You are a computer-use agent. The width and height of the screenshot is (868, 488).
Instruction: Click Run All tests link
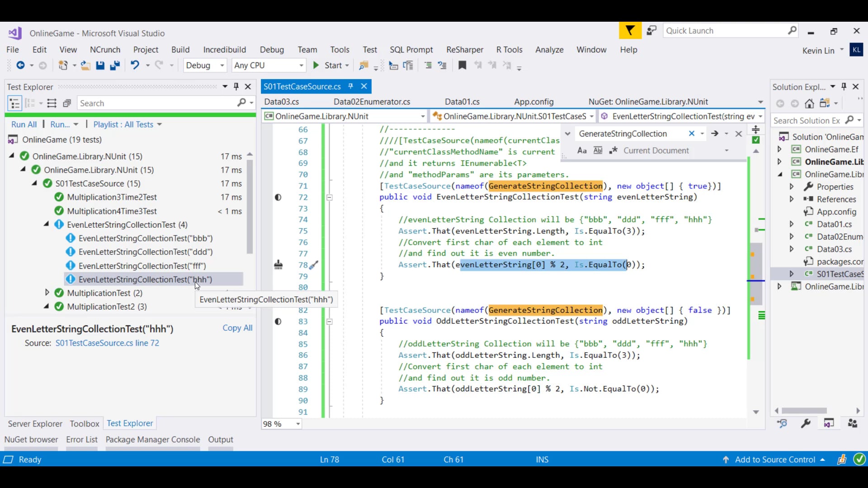click(24, 124)
